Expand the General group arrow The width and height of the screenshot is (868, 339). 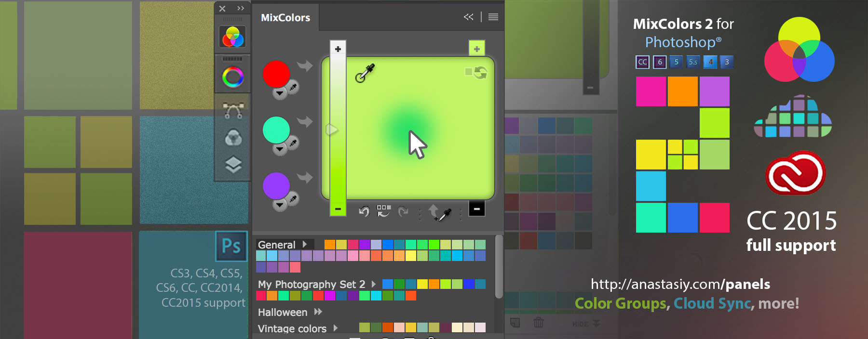pos(305,244)
